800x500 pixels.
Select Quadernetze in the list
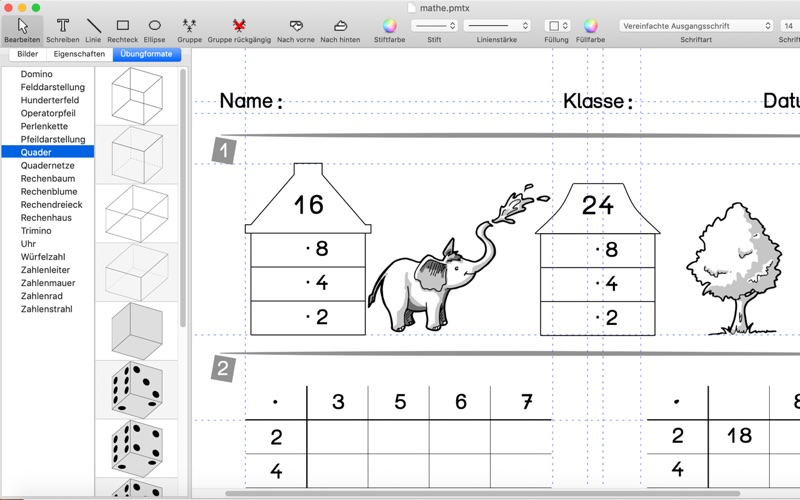(47, 165)
